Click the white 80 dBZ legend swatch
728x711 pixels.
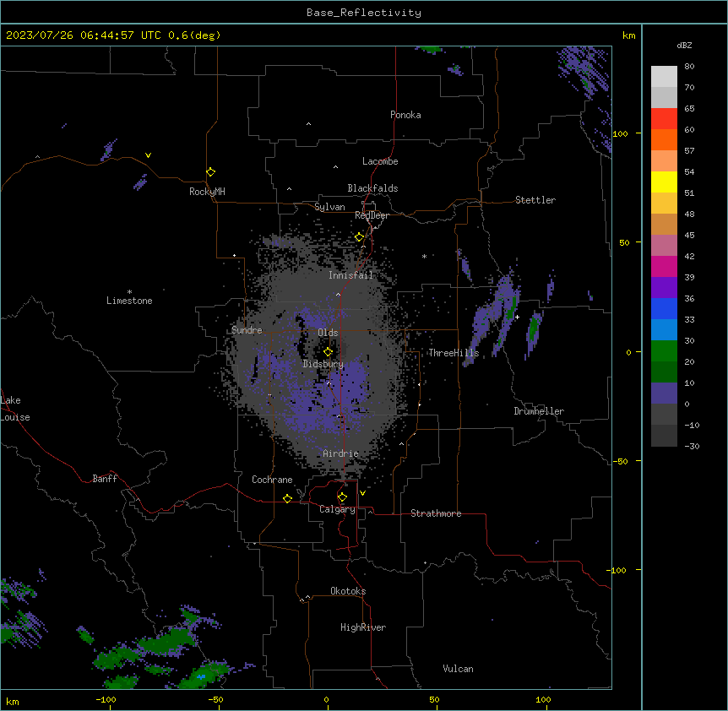[664, 77]
